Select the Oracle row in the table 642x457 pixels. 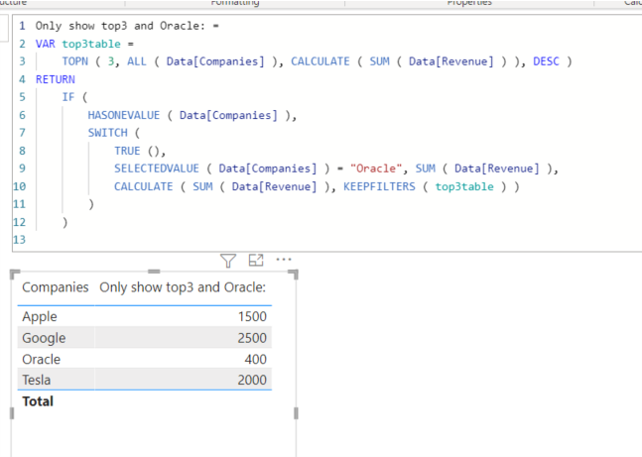click(145, 359)
